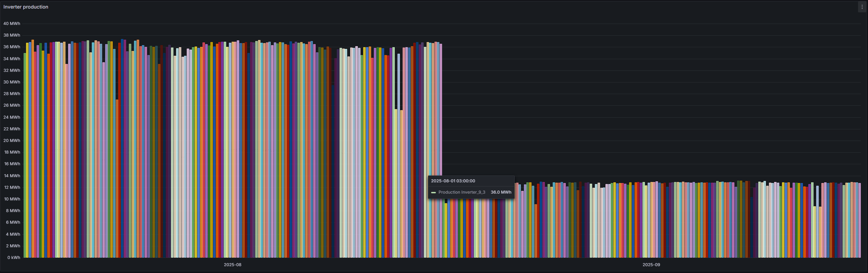Click the 'Inverter production' panel title
Viewport: 868px width, 273px height.
point(26,7)
